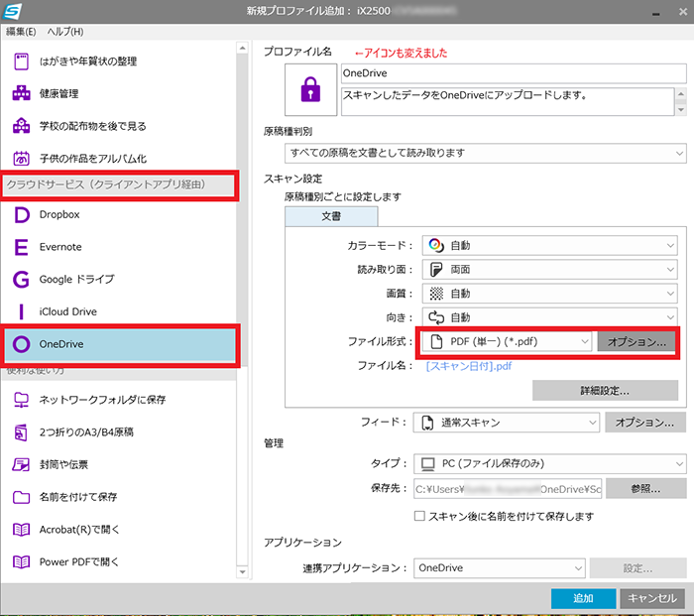Click the health management profile icon
Screen dimensions: 694x616
click(x=21, y=93)
